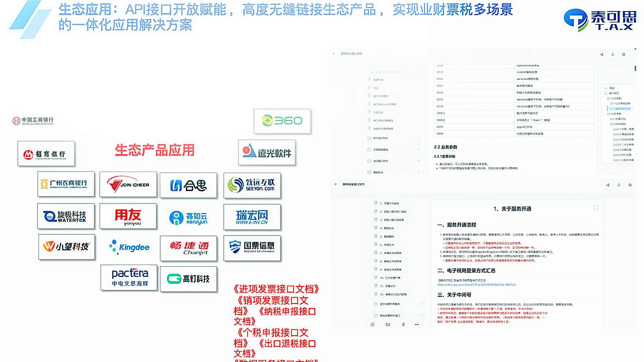The height and width of the screenshot is (362, 644).
Task: Click the share icon on the top documentation panel
Action: [602, 54]
